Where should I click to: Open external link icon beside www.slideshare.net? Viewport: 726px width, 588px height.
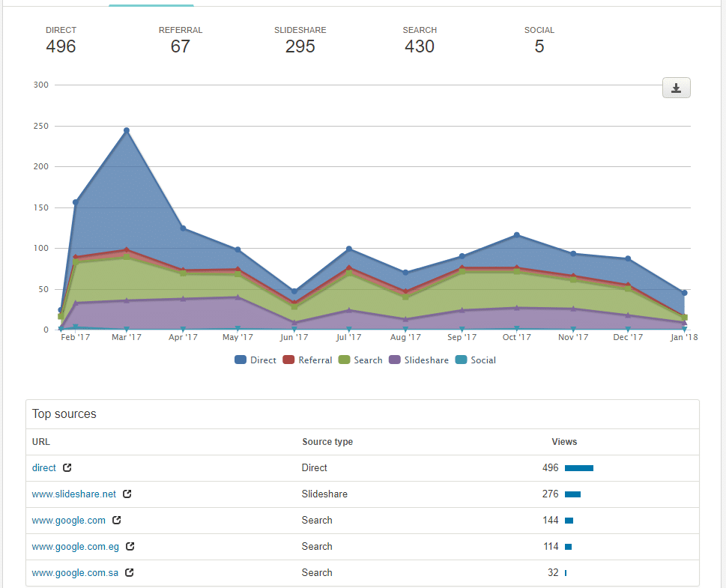(x=127, y=494)
